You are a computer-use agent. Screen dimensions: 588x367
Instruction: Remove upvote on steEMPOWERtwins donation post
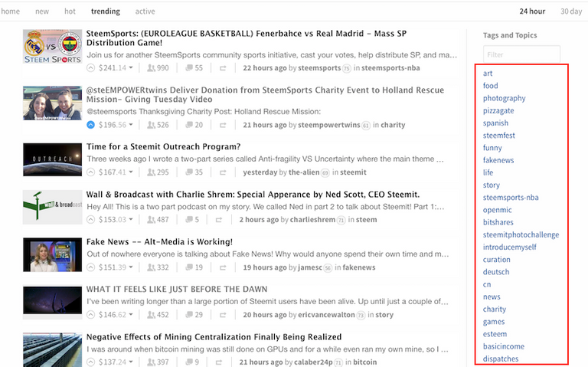91,125
